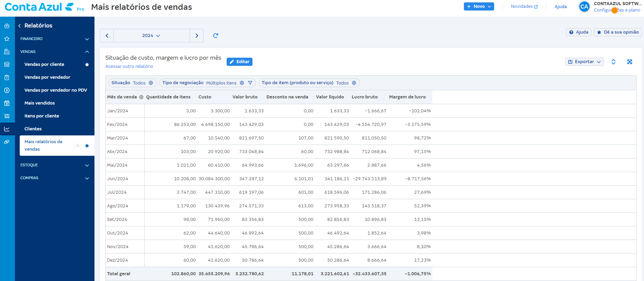The height and width of the screenshot is (281, 644).
Task: Open favorites star icon in sidebar
Action: coord(7,39)
